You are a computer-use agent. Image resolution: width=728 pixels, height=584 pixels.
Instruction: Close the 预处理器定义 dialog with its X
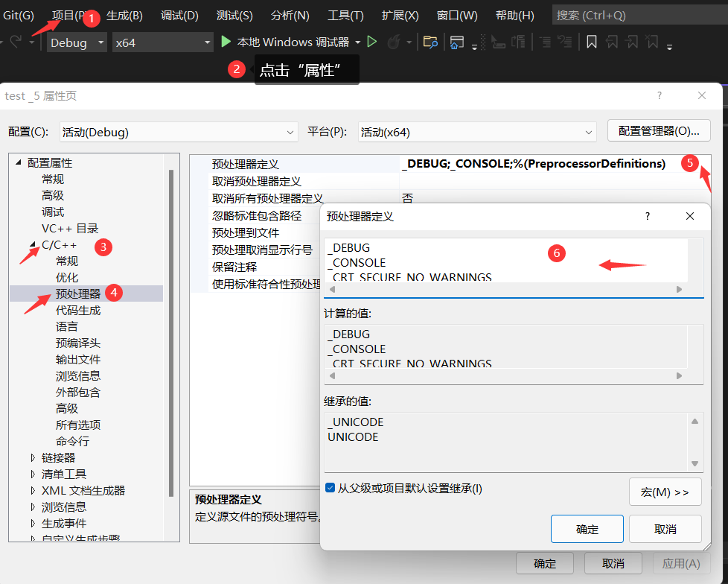pyautogui.click(x=690, y=216)
